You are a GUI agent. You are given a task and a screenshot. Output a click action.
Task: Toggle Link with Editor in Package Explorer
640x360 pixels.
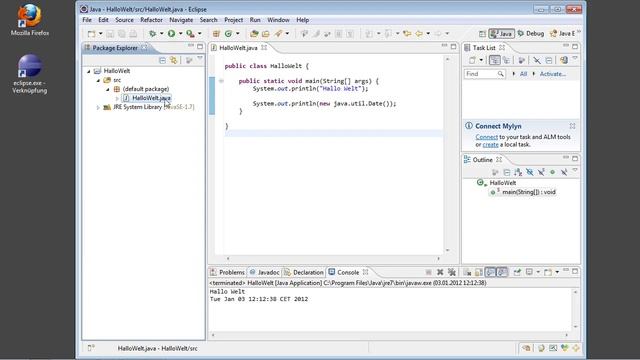(x=174, y=60)
